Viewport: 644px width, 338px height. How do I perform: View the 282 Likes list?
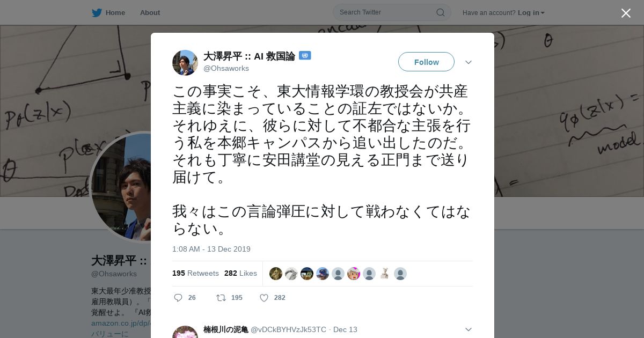click(x=240, y=273)
